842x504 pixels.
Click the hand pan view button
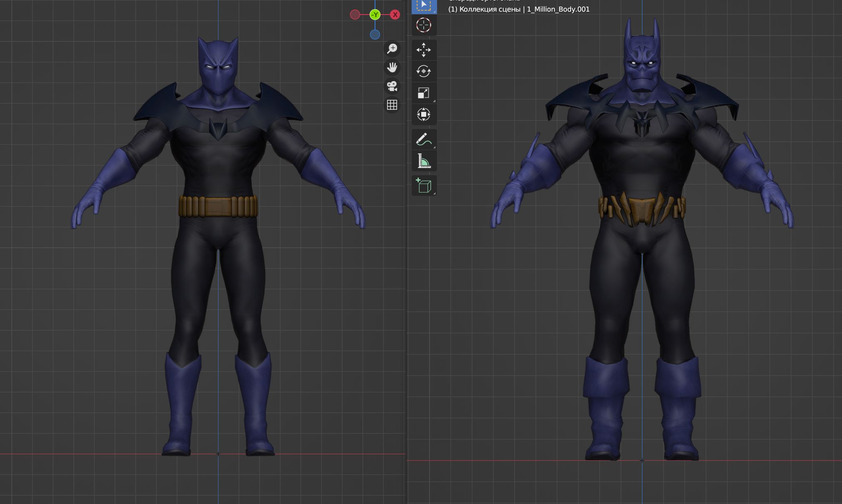pyautogui.click(x=392, y=67)
